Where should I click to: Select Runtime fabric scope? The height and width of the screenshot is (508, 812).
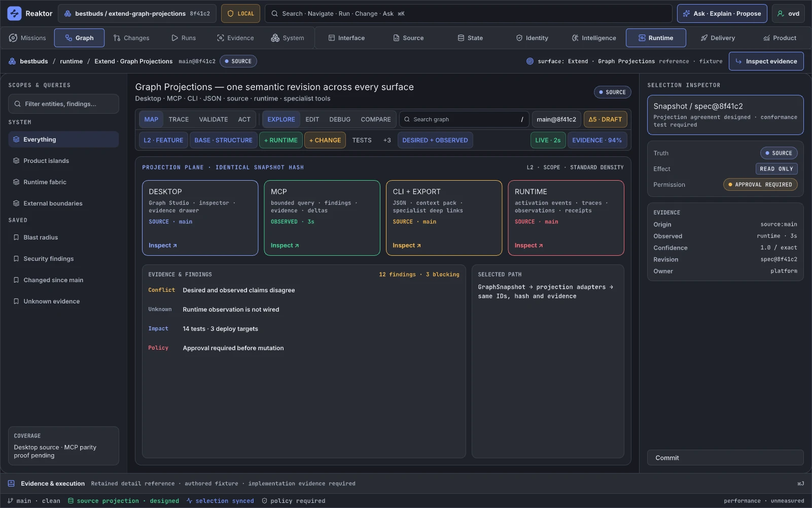(x=63, y=182)
